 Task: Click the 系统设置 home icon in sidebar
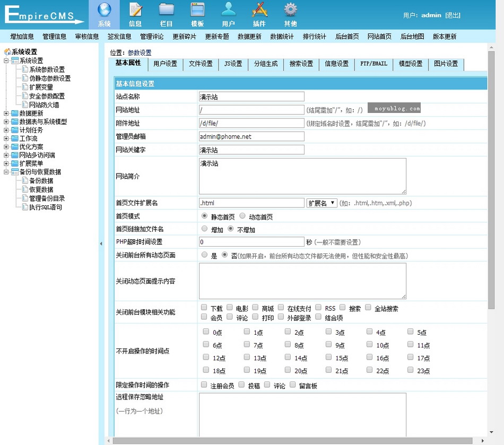7,51
